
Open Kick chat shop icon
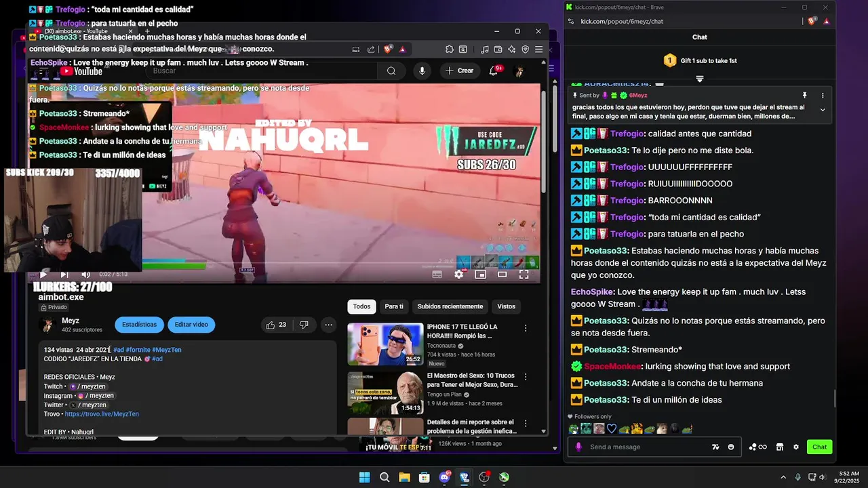coord(780,447)
